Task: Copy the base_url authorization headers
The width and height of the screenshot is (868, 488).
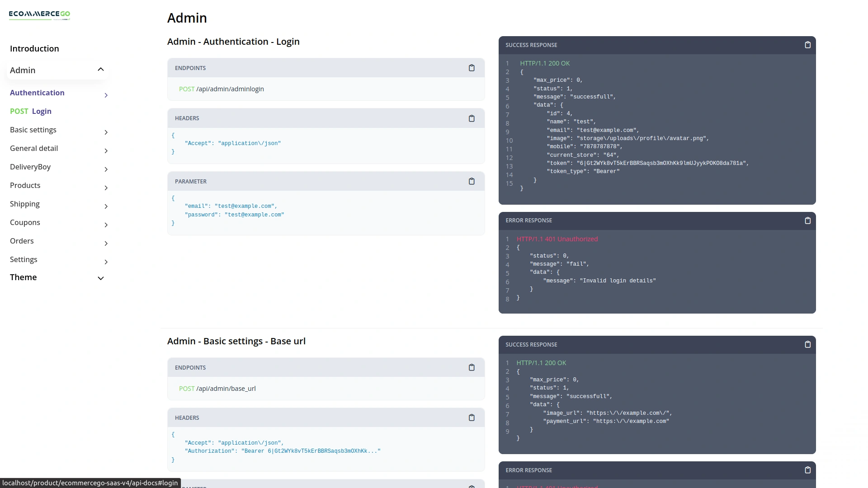Action: (x=472, y=418)
